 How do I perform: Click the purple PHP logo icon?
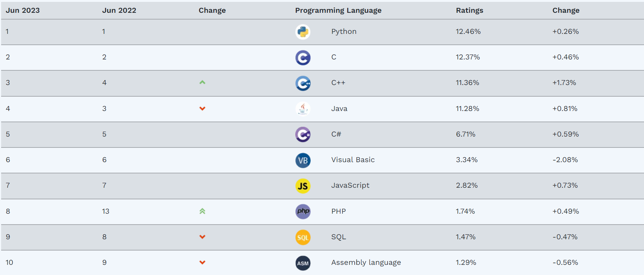point(303,211)
